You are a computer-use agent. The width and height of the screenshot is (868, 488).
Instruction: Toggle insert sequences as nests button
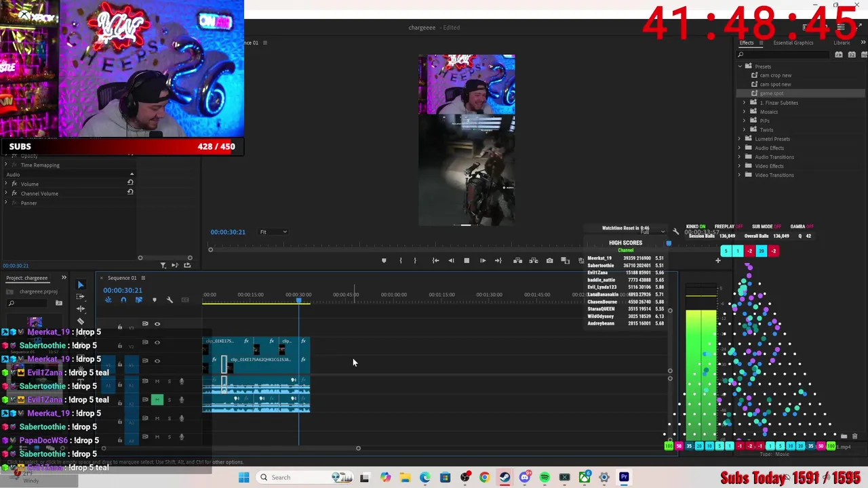[x=108, y=300]
